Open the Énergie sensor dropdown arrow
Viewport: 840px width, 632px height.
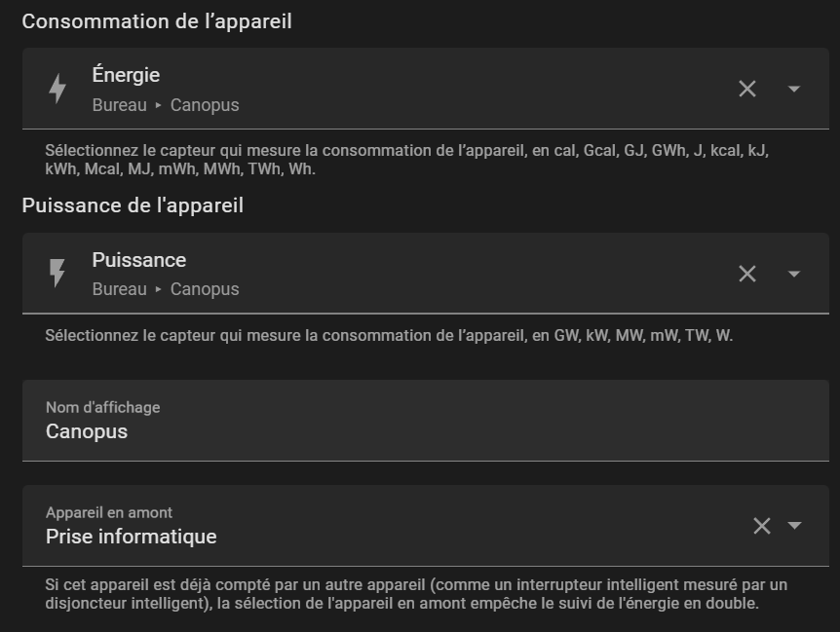pos(794,89)
